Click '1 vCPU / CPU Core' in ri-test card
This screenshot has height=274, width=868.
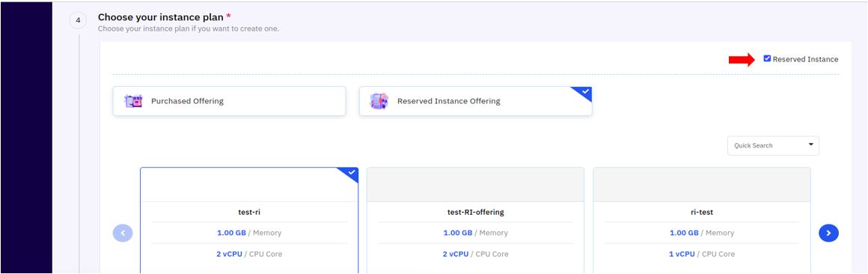pos(702,254)
